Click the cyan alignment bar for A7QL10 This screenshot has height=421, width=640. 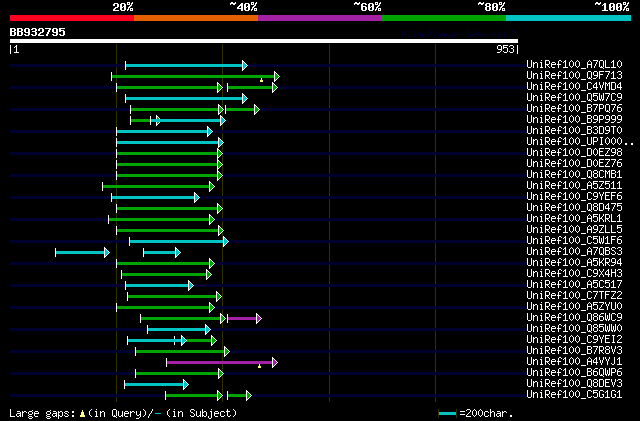coord(186,65)
